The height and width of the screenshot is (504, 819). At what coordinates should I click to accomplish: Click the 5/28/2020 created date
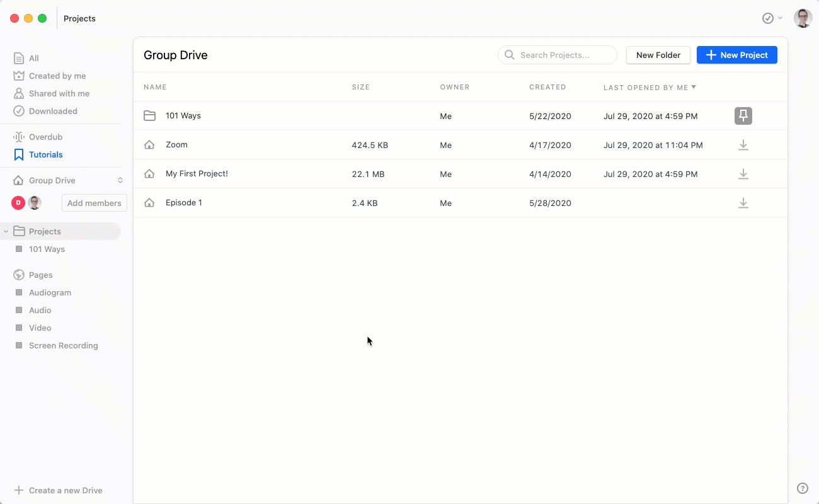550,203
